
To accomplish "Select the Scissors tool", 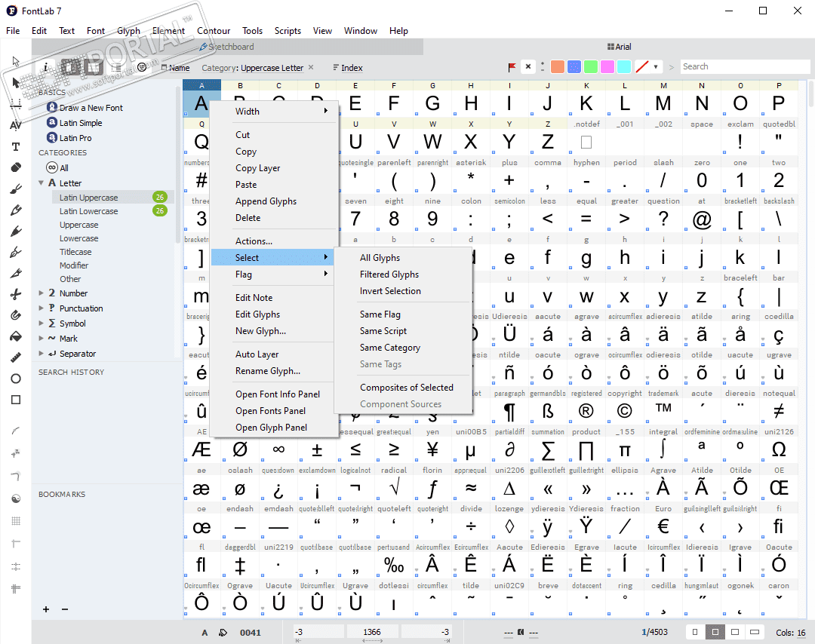I will pyautogui.click(x=16, y=294).
